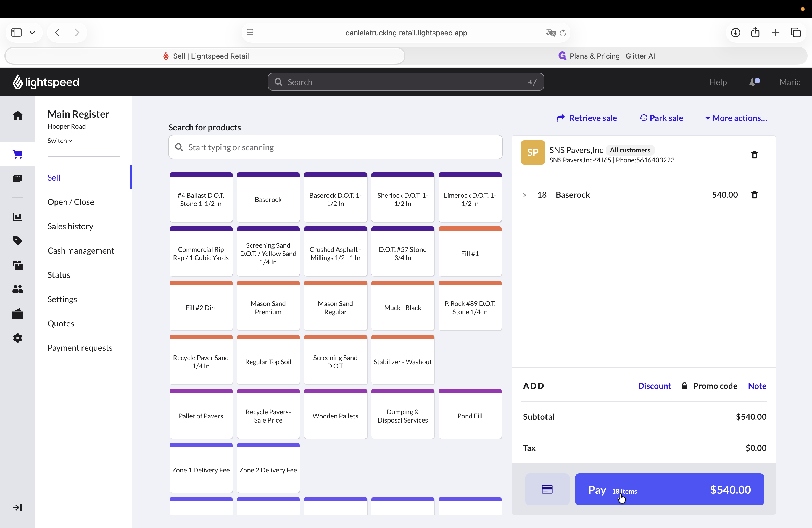Delete the Baserock line item via trash icon
This screenshot has height=528, width=812.
pyautogui.click(x=754, y=195)
